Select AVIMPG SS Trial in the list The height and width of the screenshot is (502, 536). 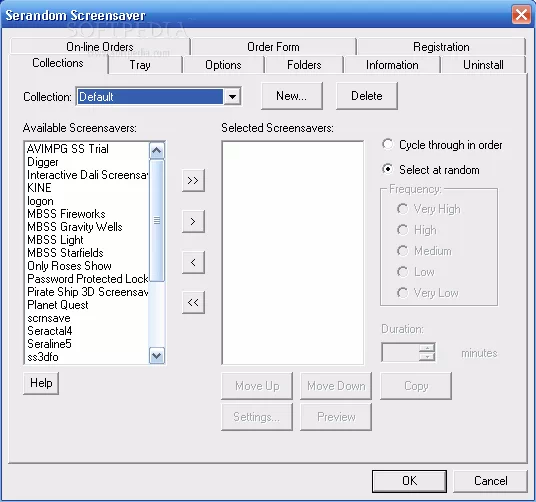(x=87, y=149)
